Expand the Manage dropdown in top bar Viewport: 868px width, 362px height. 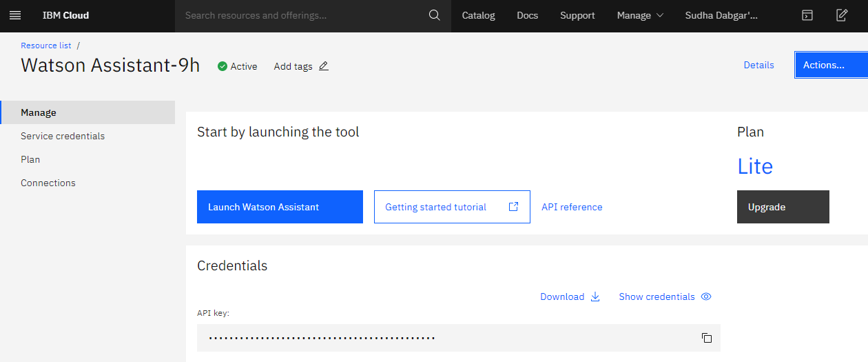[x=641, y=15]
